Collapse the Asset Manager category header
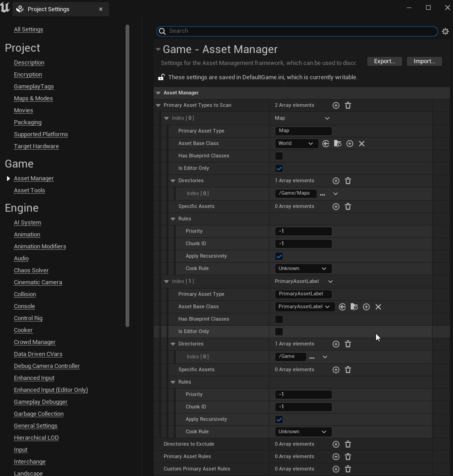The image size is (453, 476). 158,93
